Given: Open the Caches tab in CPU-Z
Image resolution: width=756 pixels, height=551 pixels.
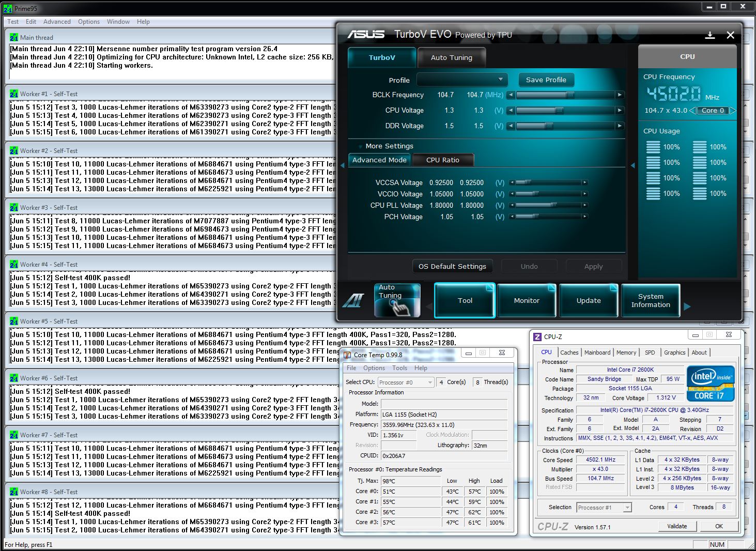Looking at the screenshot, I should click(x=569, y=353).
